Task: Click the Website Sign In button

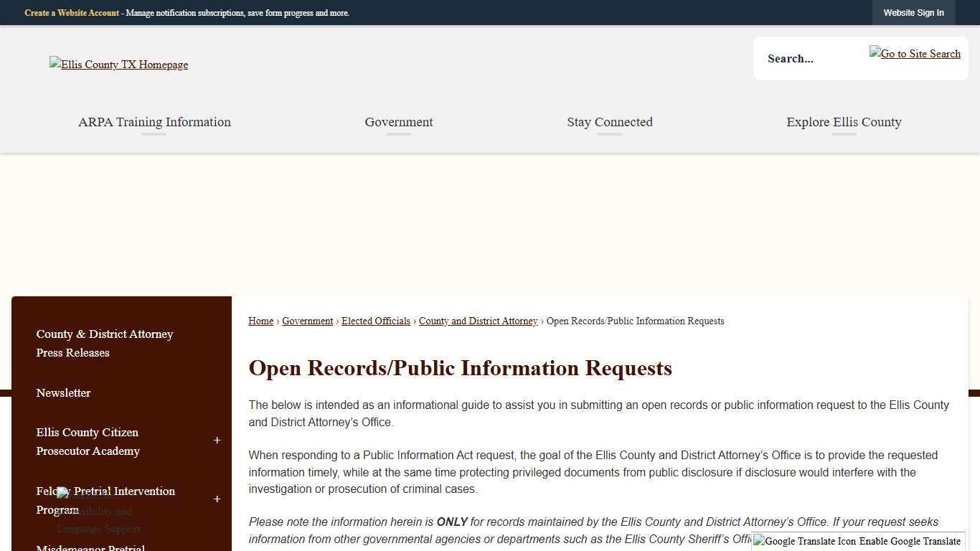Action: [x=913, y=12]
